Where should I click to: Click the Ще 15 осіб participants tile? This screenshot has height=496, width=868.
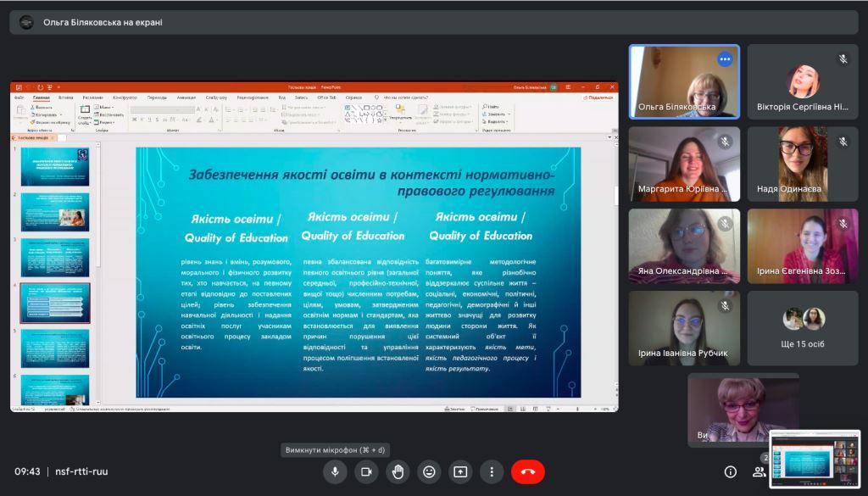click(803, 328)
